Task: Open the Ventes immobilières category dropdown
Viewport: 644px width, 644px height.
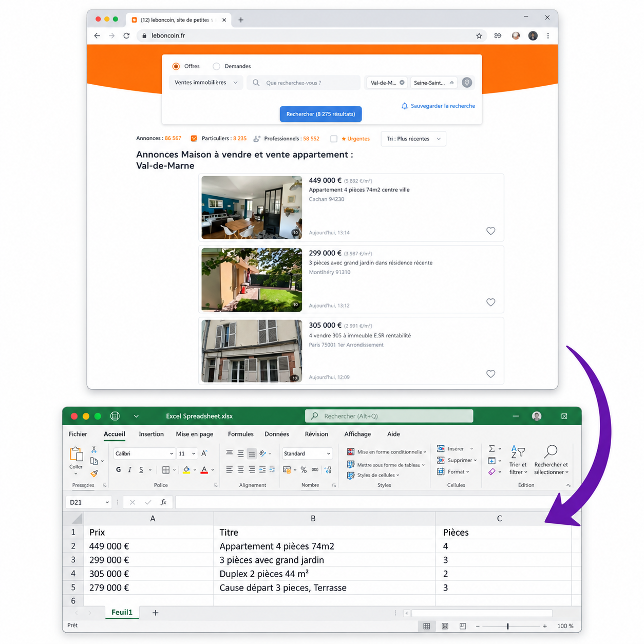Action: click(x=206, y=83)
